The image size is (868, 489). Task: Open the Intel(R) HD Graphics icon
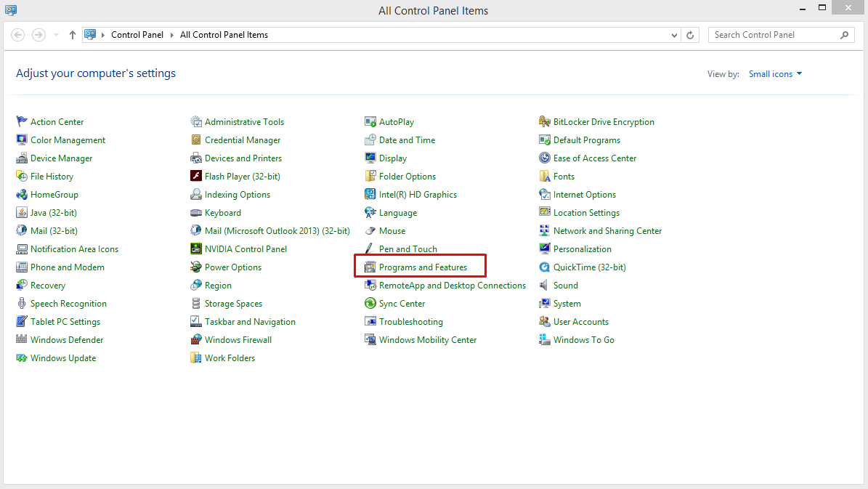point(370,195)
